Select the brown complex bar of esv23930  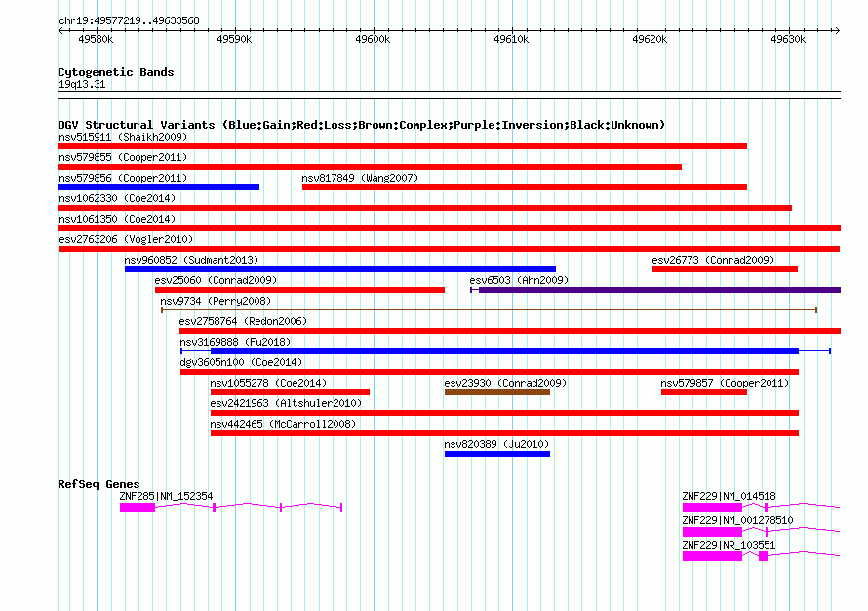[x=497, y=392]
